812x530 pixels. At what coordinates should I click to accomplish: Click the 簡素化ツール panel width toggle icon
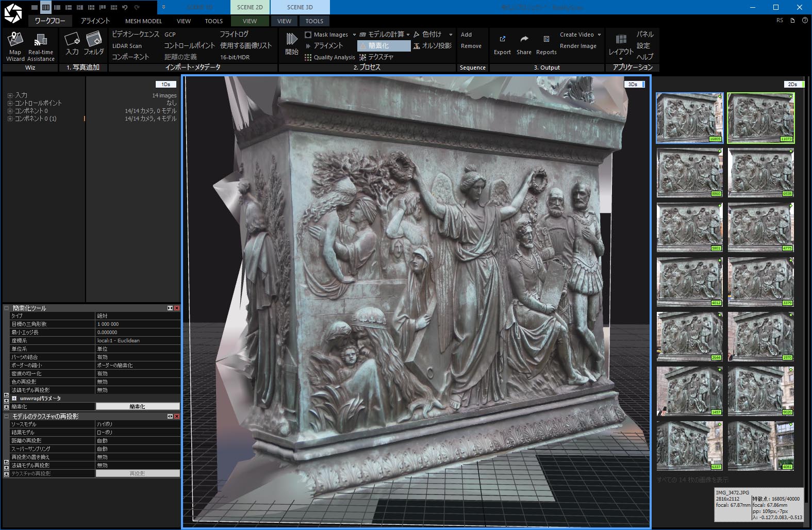(170, 308)
